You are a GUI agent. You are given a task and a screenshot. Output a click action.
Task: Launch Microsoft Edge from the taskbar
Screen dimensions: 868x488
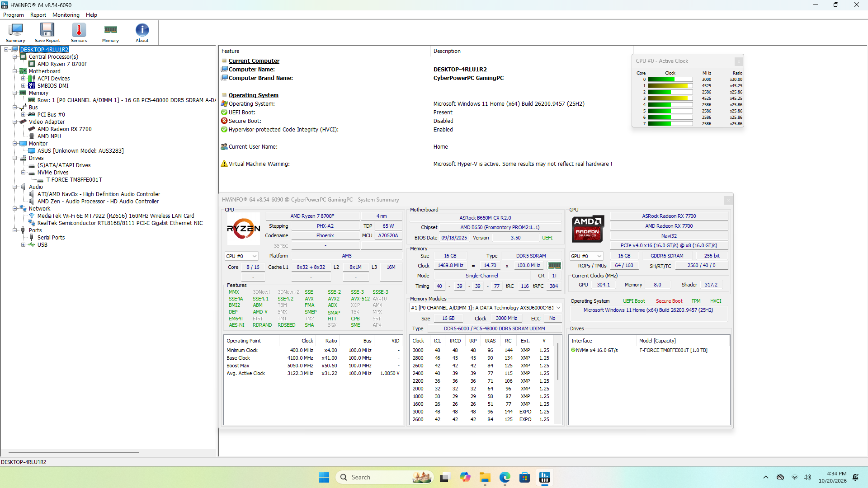[x=505, y=477]
